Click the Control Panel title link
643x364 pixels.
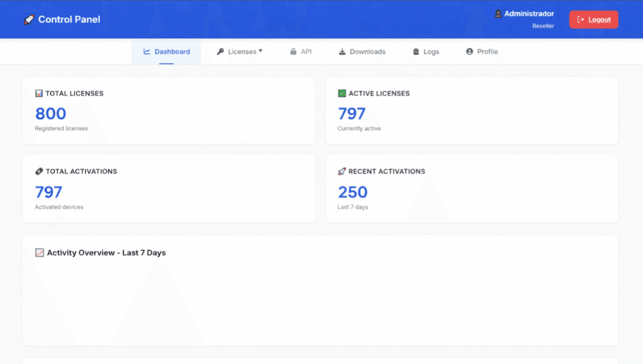(69, 19)
